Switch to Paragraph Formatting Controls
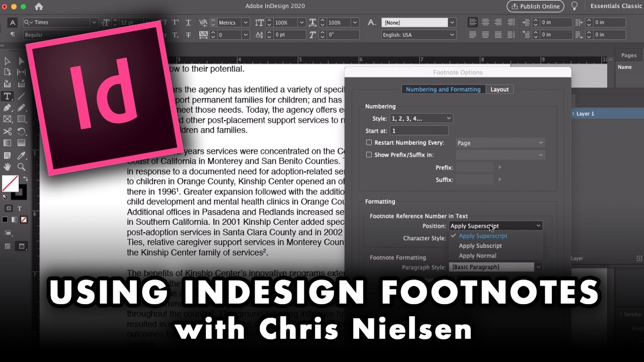Image resolution: width=644 pixels, height=362 pixels. pos(13,35)
